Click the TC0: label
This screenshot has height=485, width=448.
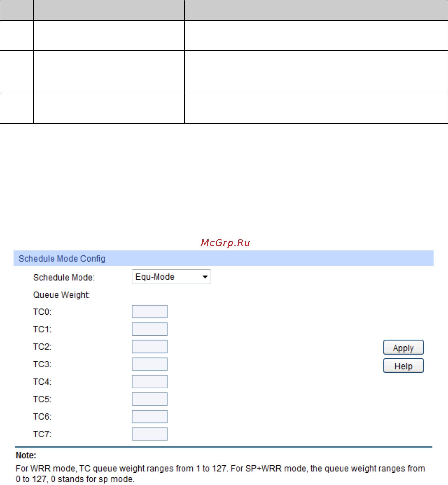tap(42, 312)
